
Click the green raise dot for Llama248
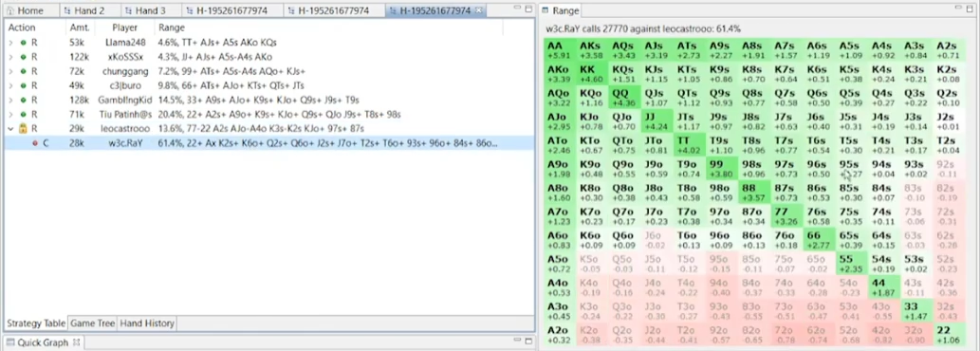[23, 43]
